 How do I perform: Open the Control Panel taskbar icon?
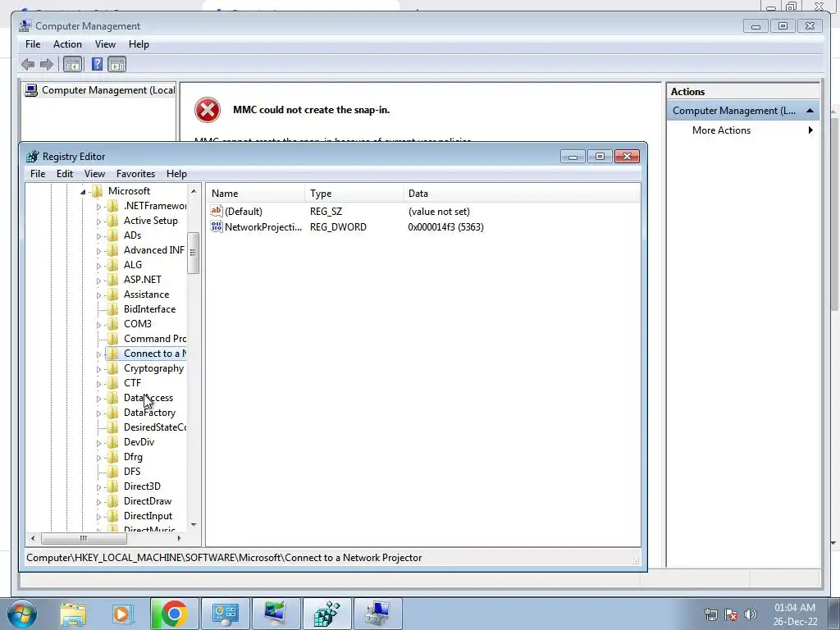point(225,614)
